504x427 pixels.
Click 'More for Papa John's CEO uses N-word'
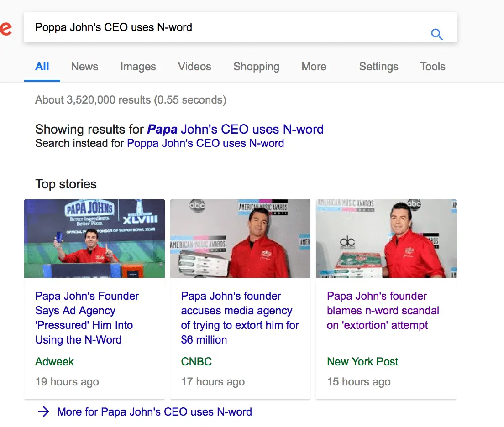(x=154, y=411)
